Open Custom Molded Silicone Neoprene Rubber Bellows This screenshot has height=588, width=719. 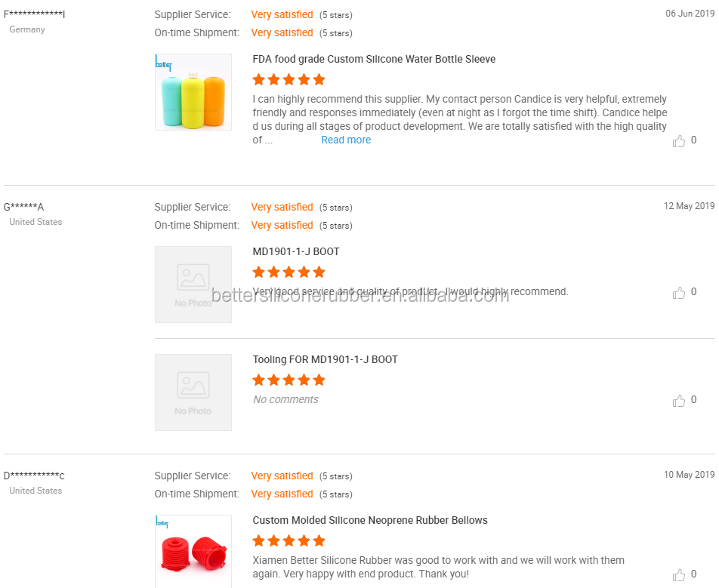[x=370, y=520]
